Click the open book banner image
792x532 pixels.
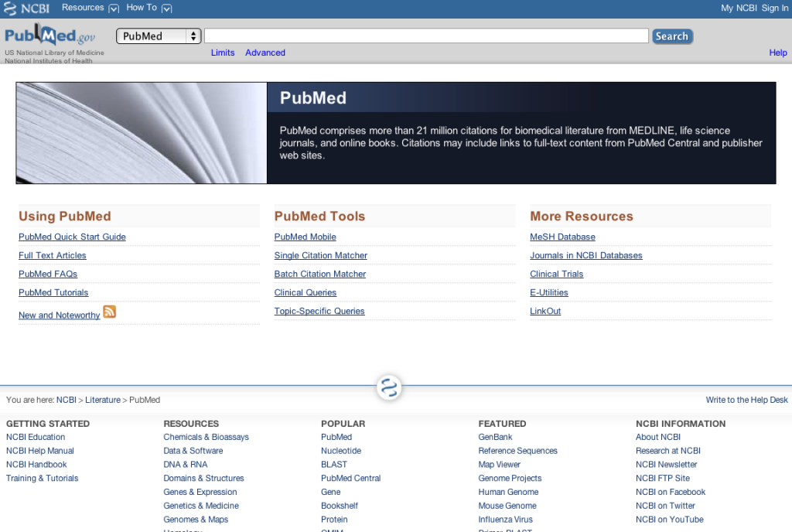click(142, 133)
